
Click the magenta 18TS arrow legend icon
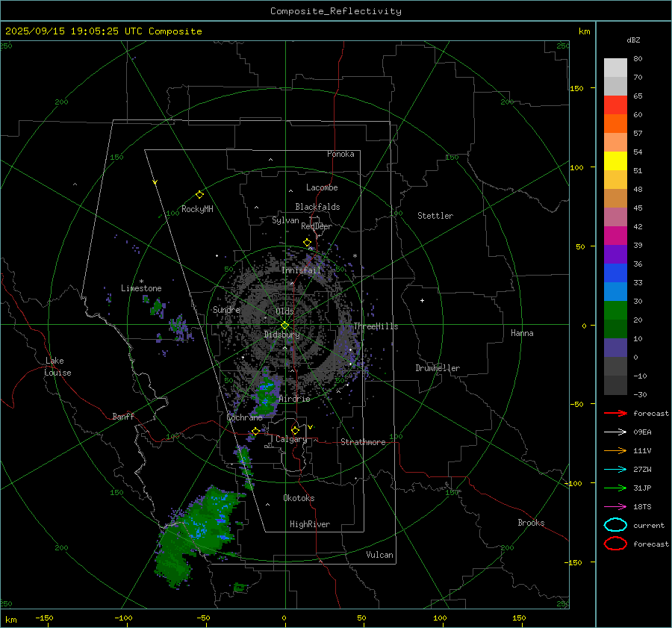615,507
